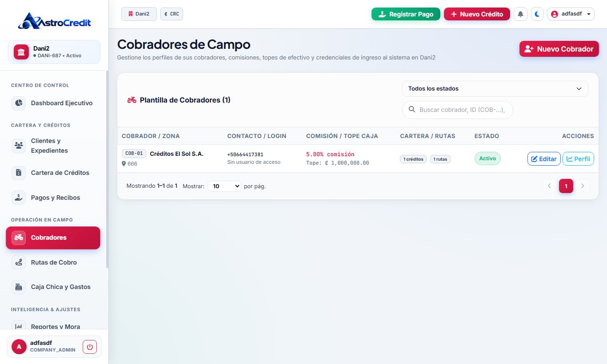Click the sidebar vertical scrollbar
Viewport: 607px width, 364px height.
point(107,169)
